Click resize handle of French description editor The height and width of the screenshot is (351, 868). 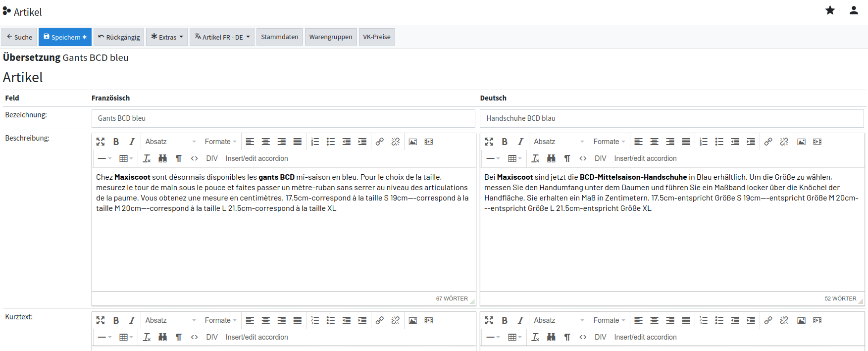pos(472,301)
